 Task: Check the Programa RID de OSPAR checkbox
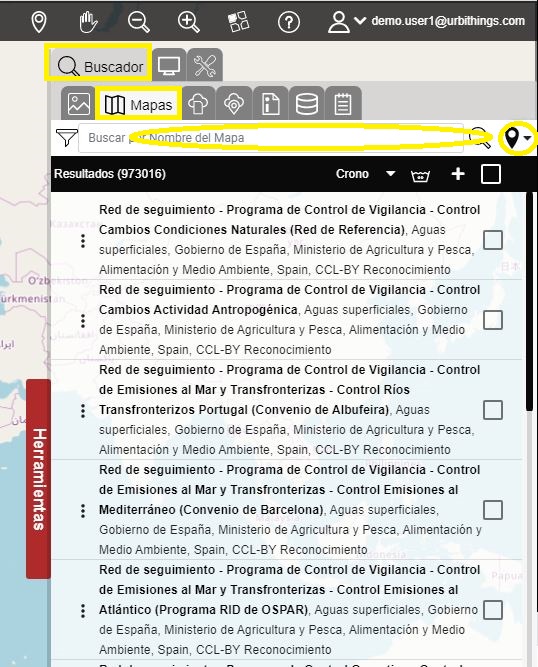click(x=493, y=610)
